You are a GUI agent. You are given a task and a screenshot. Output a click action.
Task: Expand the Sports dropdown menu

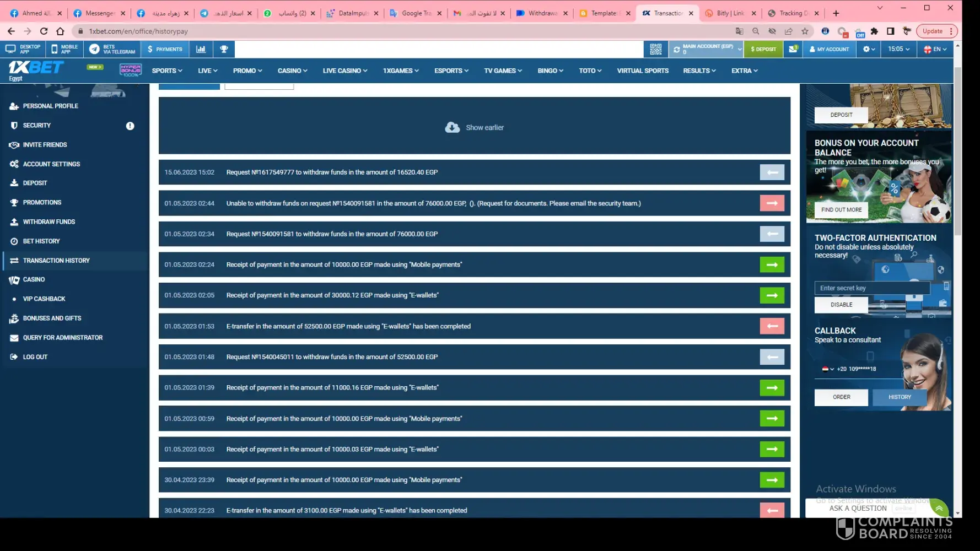coord(167,71)
